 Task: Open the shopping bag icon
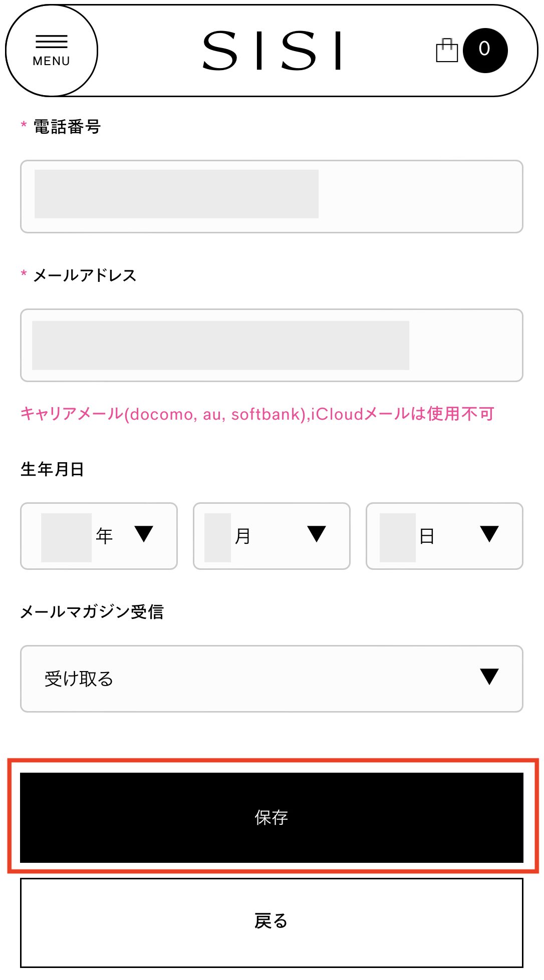pos(447,50)
